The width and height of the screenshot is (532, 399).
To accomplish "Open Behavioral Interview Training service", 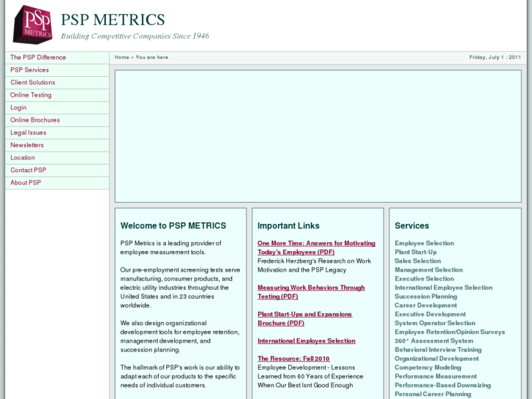I will 438,350.
